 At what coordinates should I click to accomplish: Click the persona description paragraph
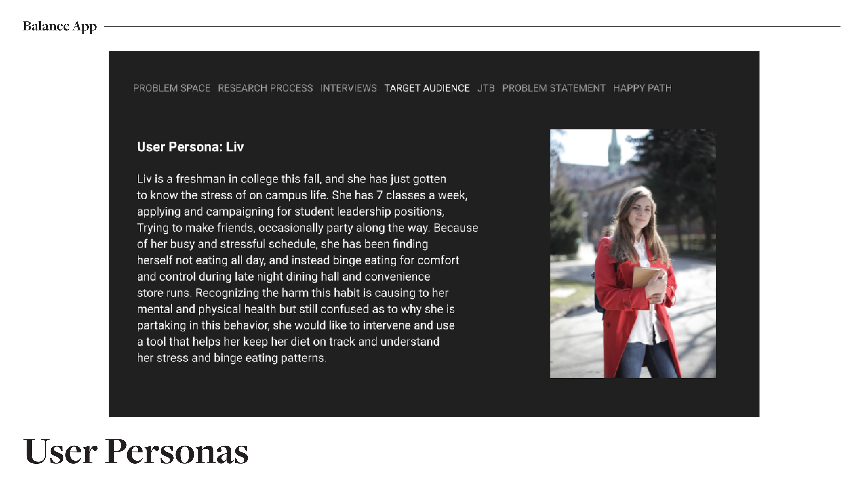[307, 268]
